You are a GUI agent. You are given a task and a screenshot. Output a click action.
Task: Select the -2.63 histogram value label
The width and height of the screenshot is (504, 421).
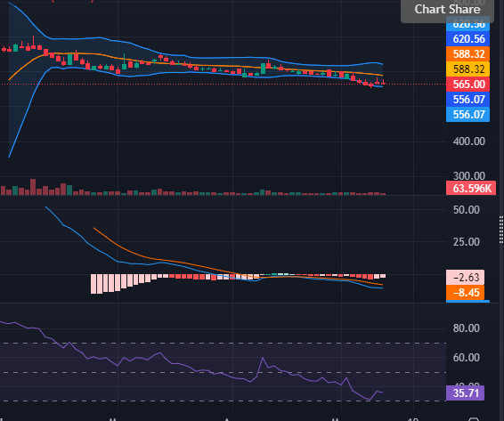click(x=465, y=278)
